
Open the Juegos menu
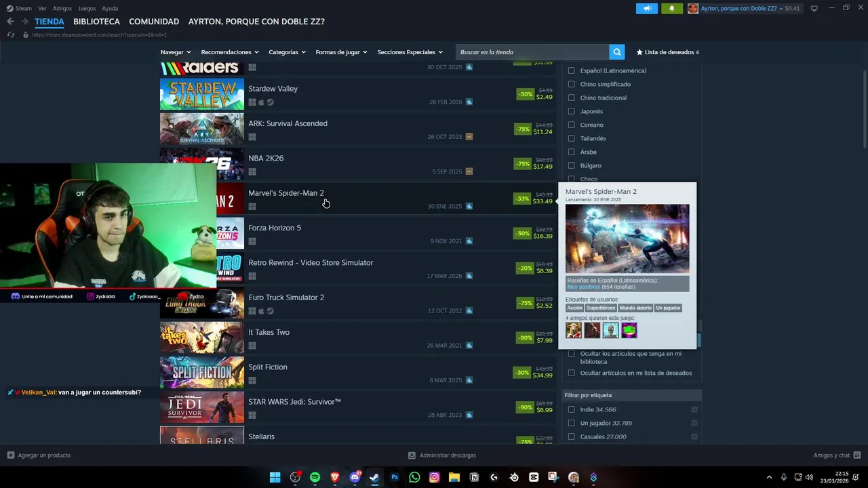point(87,9)
